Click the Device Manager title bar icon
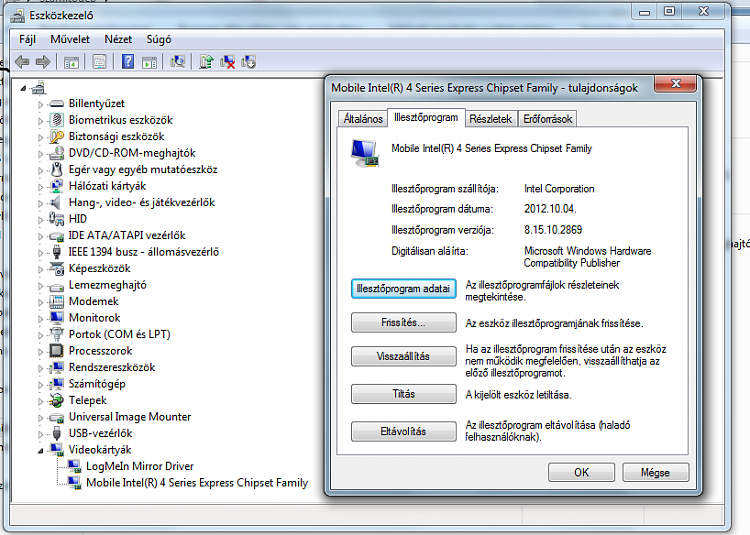Viewport: 750px width, 535px height. (18, 15)
